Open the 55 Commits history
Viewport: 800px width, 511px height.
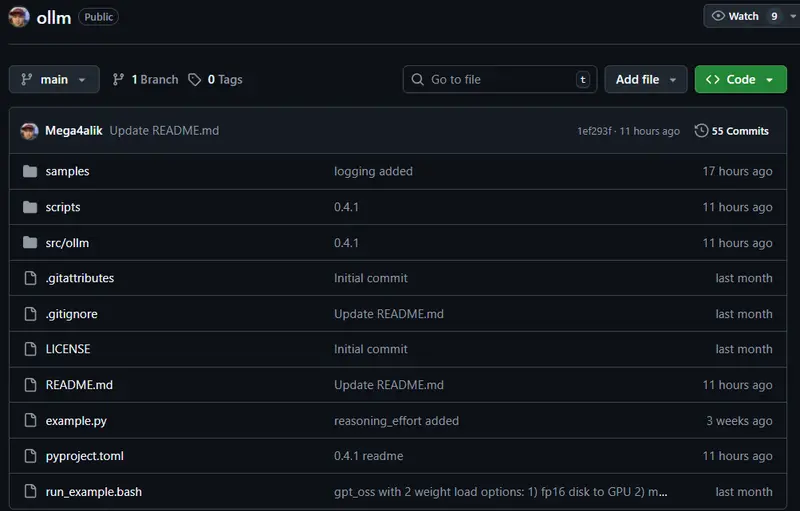[731, 131]
